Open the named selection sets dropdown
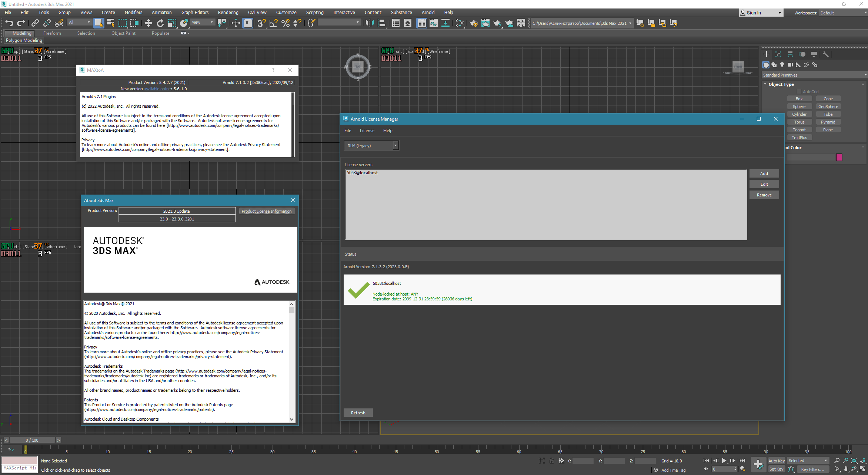 click(339, 23)
